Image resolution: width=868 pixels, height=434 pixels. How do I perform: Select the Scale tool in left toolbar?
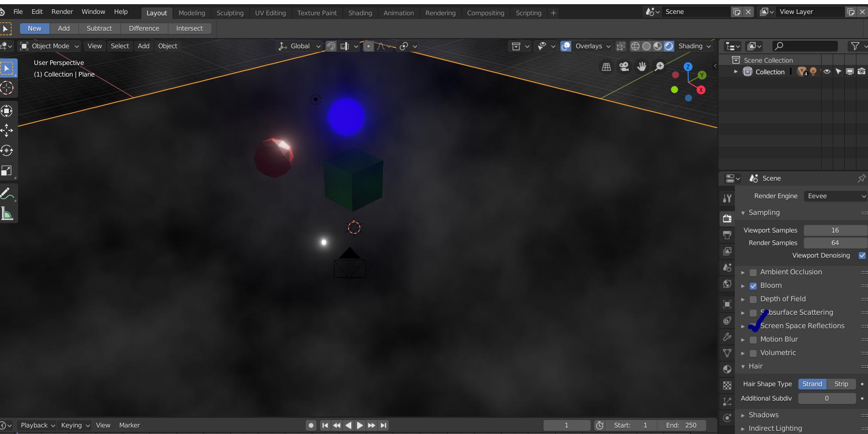point(7,171)
